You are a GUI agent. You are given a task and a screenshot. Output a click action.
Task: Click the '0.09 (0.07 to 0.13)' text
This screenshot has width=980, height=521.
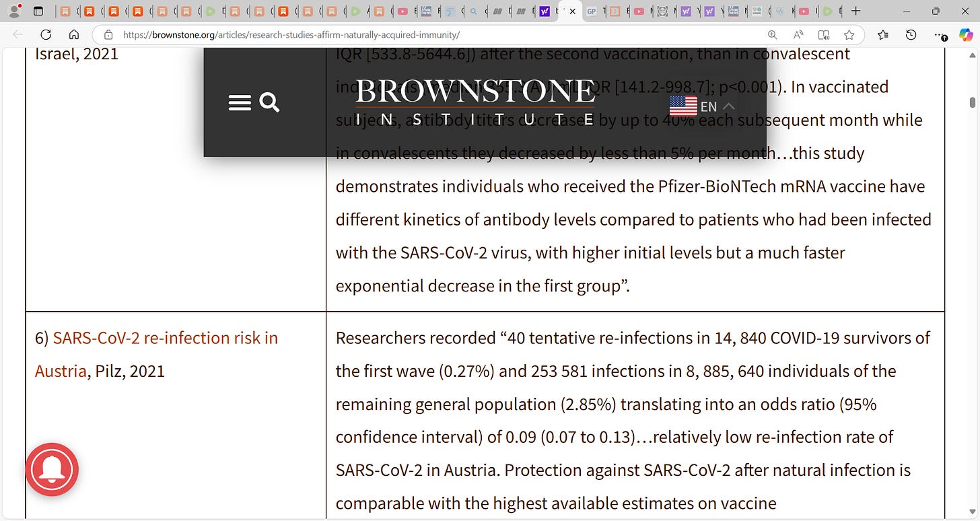click(571, 437)
